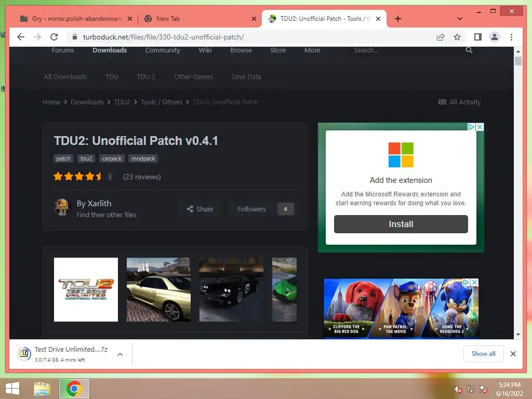Click Show all downloads

tap(484, 353)
